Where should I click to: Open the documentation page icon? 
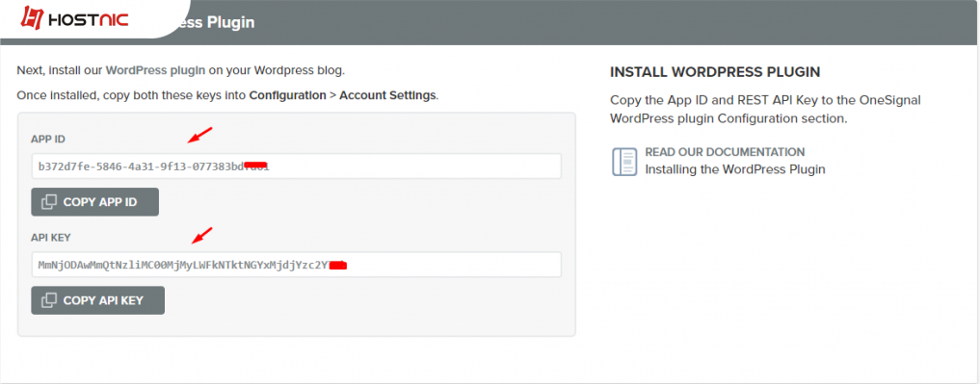[x=623, y=161]
